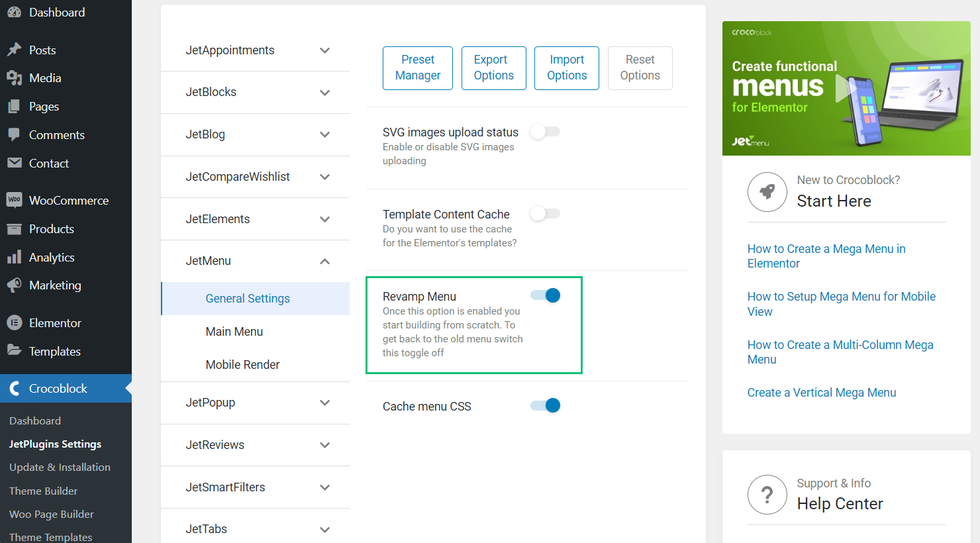Viewport: 980px width, 543px height.
Task: Click the Contact envelope icon
Action: pyautogui.click(x=14, y=163)
